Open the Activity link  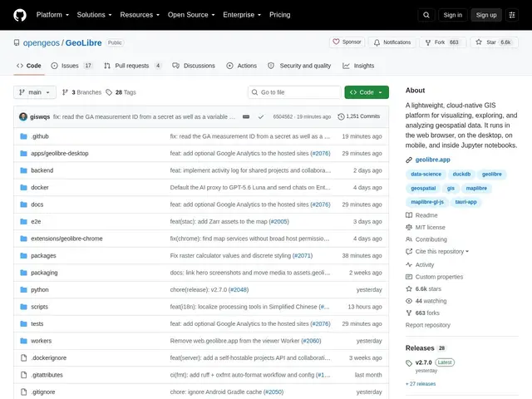420,264
